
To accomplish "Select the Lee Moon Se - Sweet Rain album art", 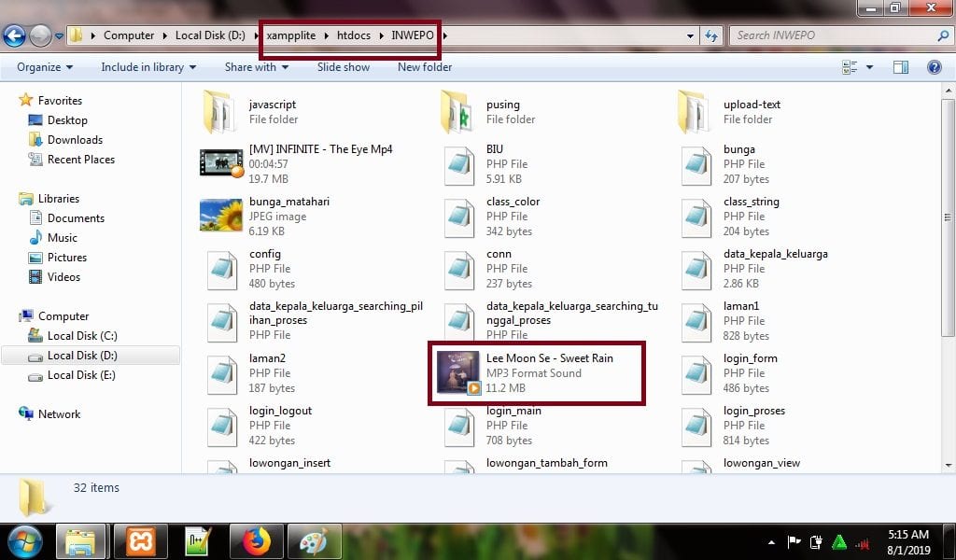I will coord(458,372).
